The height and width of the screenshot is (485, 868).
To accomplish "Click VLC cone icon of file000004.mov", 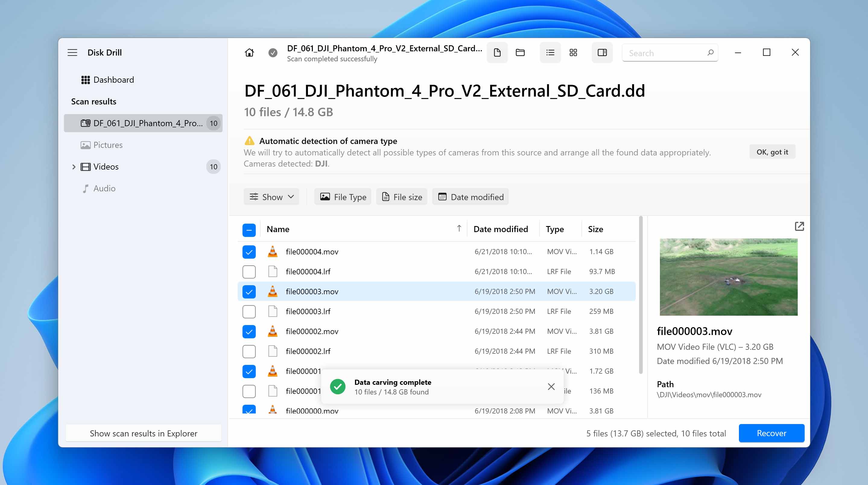I will tap(273, 252).
